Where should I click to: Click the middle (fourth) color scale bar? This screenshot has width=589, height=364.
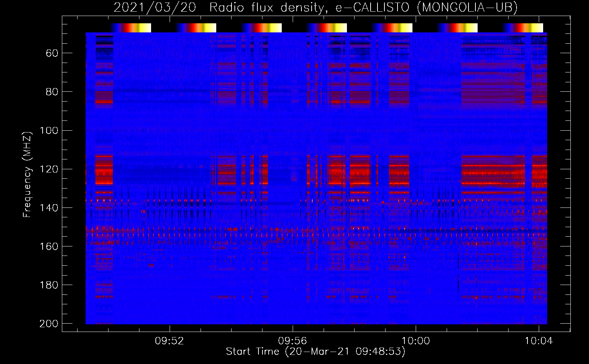tap(327, 28)
